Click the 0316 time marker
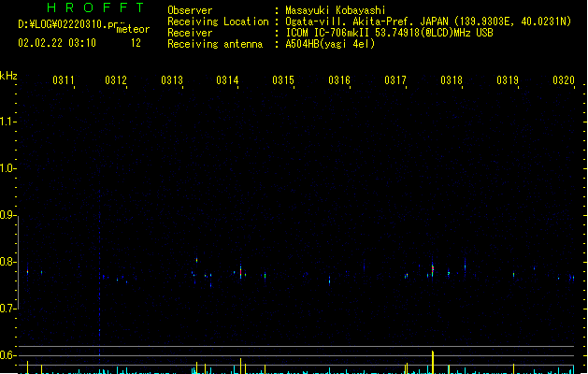 pyautogui.click(x=339, y=80)
